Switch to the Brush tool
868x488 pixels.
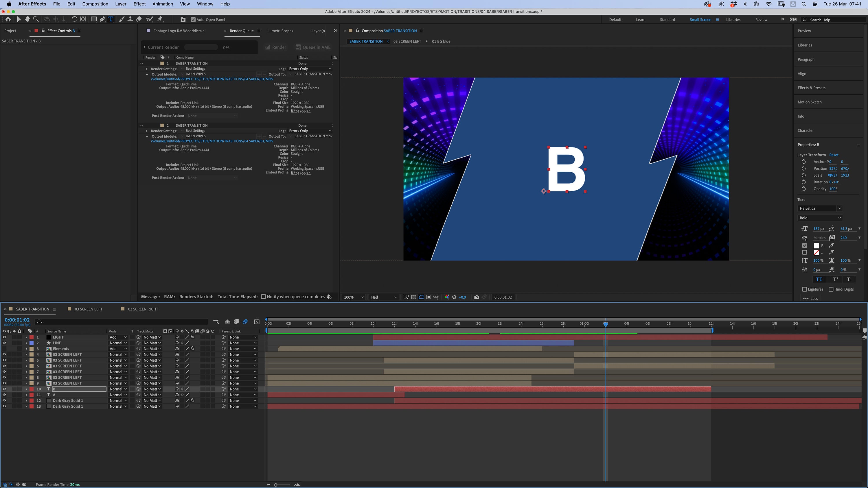[122, 19]
